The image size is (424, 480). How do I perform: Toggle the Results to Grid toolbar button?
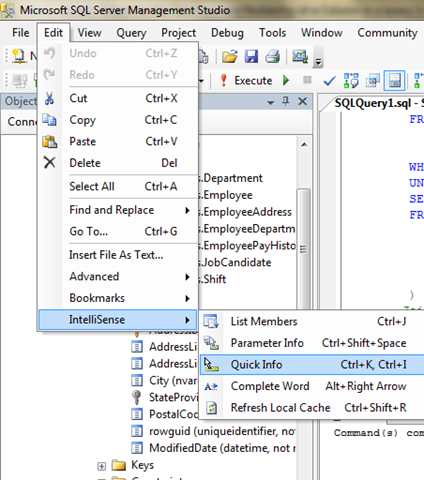pos(395,80)
